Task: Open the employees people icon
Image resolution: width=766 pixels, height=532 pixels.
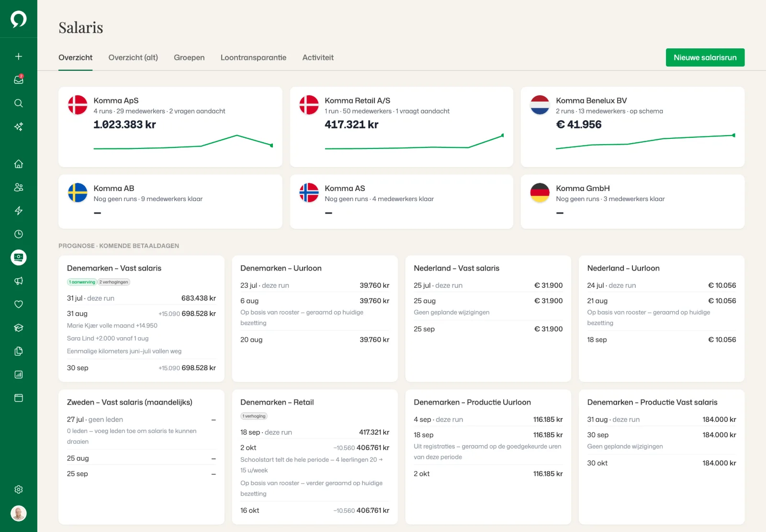Action: pyautogui.click(x=19, y=187)
